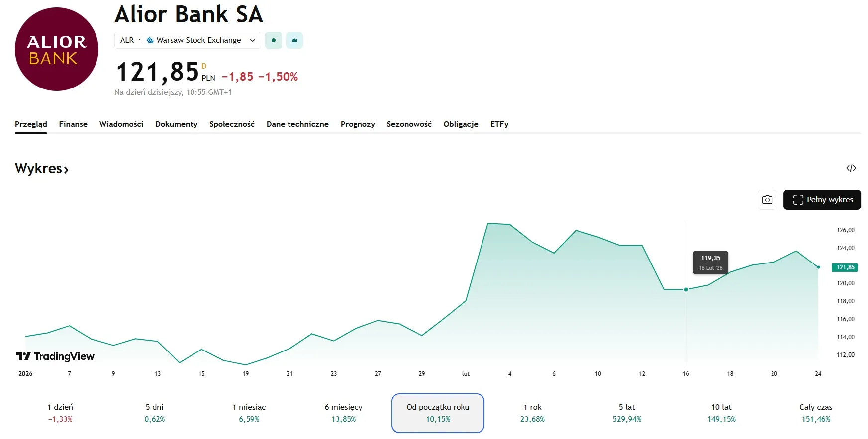The height and width of the screenshot is (439, 868).
Task: Click the data tier icon beside market status
Action: pos(294,40)
